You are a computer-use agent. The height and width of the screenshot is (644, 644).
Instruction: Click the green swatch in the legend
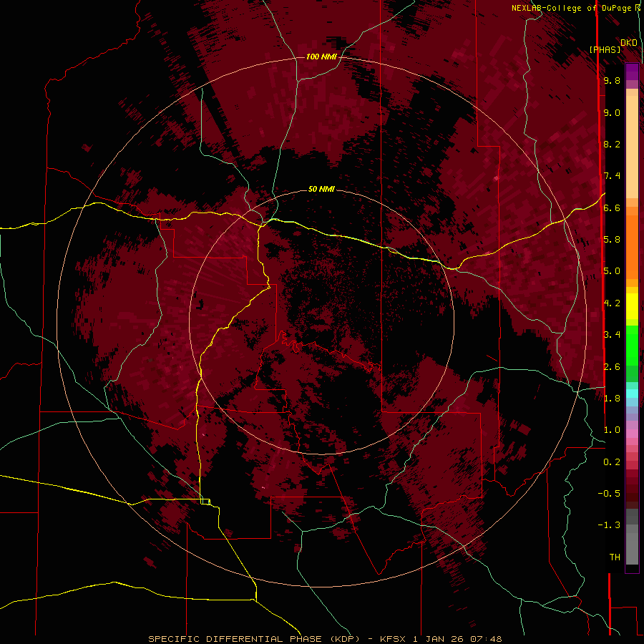coord(632,346)
